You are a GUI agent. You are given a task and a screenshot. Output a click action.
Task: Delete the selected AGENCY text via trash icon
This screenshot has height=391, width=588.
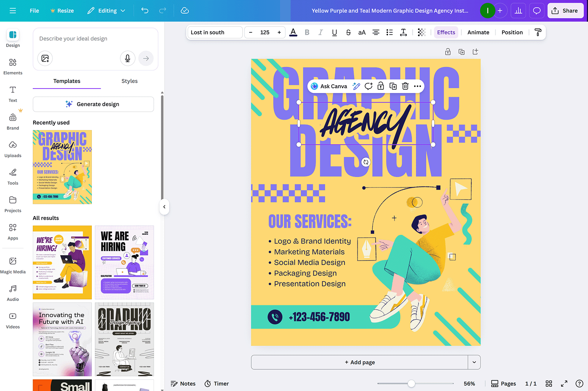point(405,86)
